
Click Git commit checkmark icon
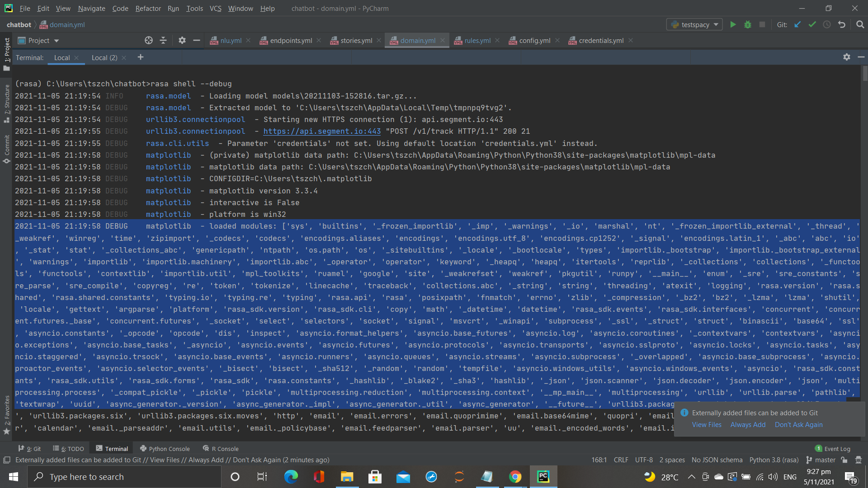click(812, 24)
